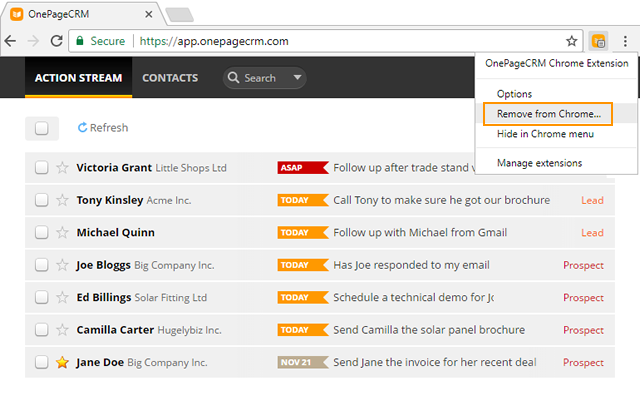Click the Refresh link
Viewport: 640px width, 411px height.
tap(103, 128)
